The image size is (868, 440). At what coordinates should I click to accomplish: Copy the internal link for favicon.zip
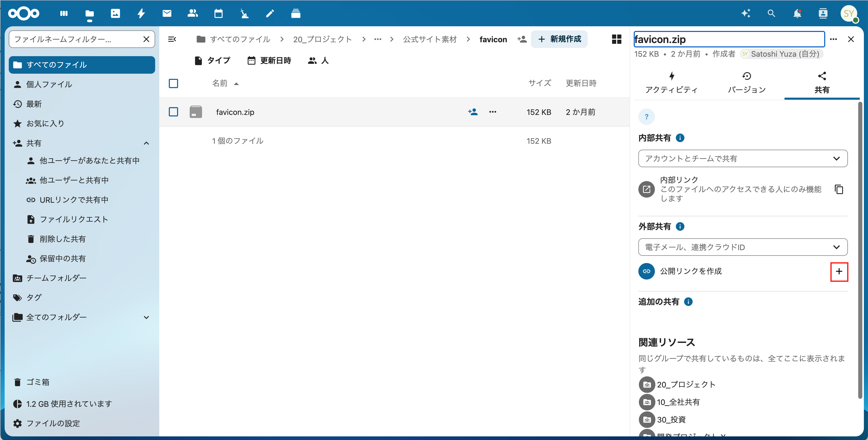coord(839,189)
